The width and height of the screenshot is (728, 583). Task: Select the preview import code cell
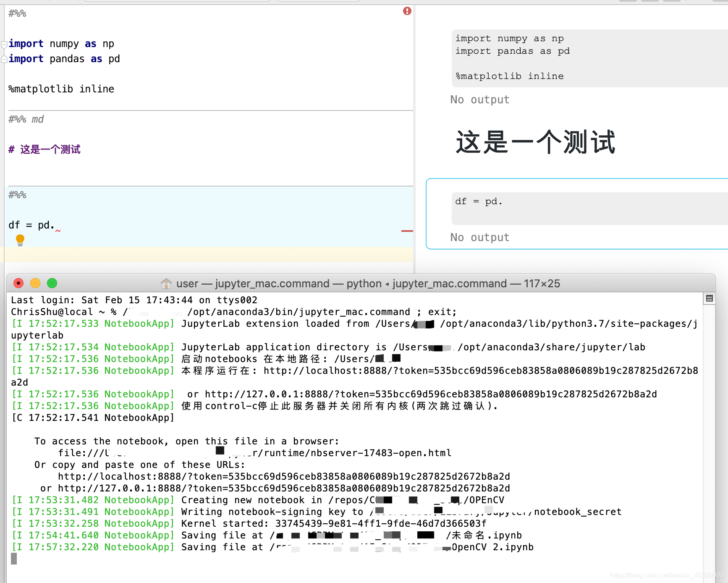coord(590,58)
